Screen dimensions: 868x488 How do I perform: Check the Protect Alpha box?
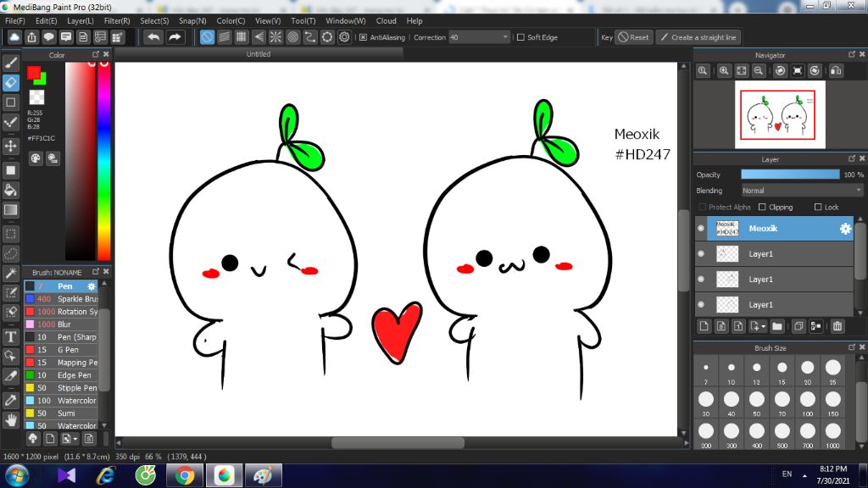(x=703, y=207)
